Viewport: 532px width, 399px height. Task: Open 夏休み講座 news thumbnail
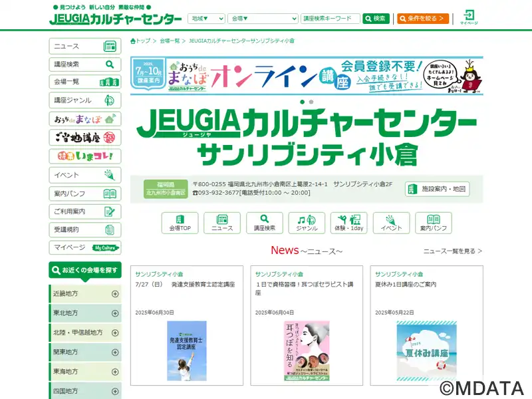426,351
